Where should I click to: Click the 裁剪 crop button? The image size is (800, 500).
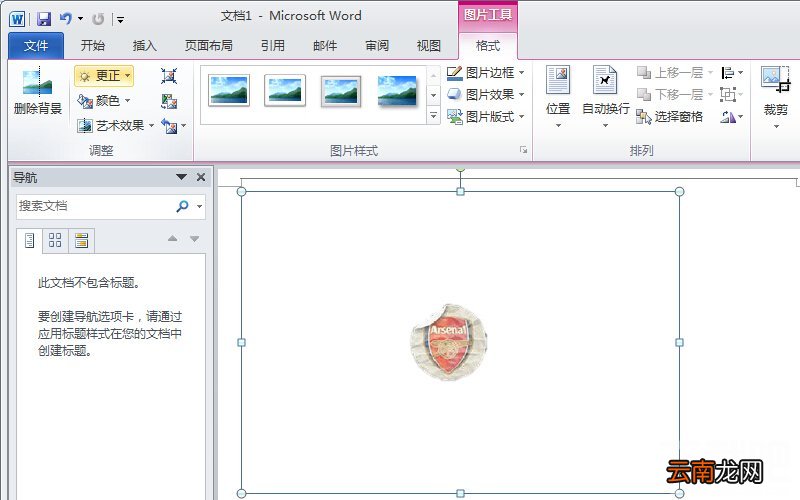pos(776,90)
